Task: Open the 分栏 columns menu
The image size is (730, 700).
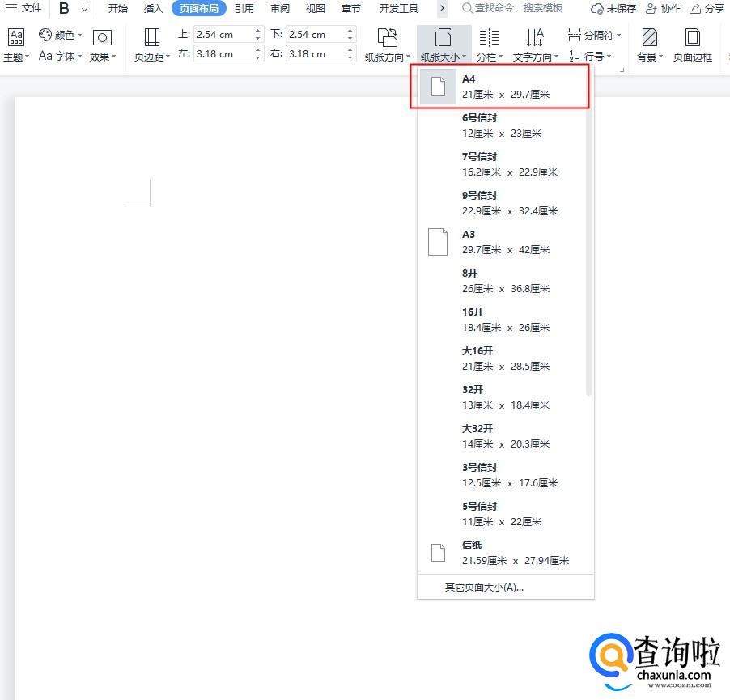Action: coord(490,45)
